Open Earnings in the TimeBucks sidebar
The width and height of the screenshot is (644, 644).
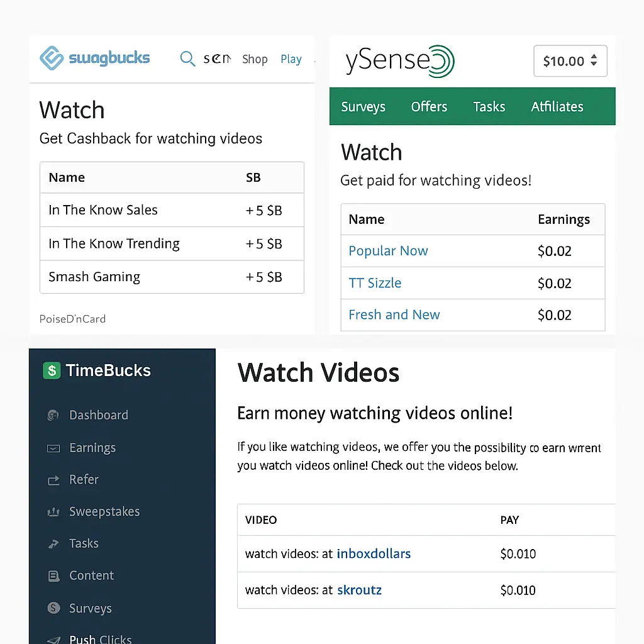tap(92, 448)
